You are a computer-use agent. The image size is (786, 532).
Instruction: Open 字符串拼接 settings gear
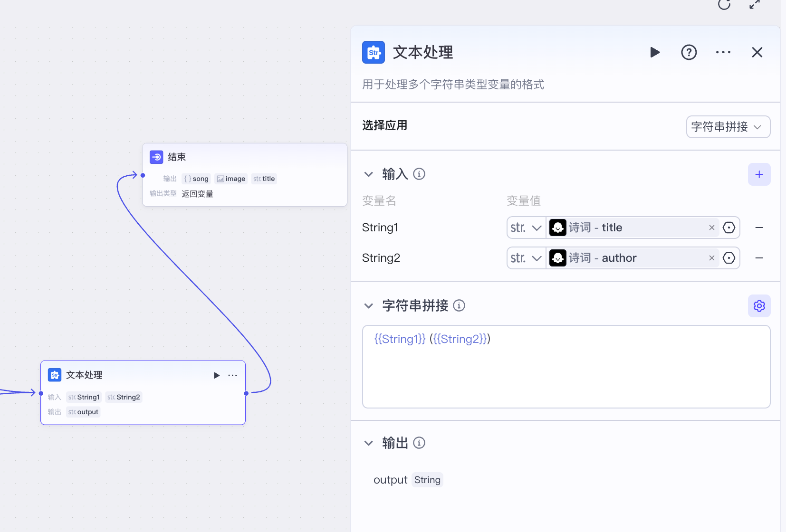pyautogui.click(x=759, y=305)
